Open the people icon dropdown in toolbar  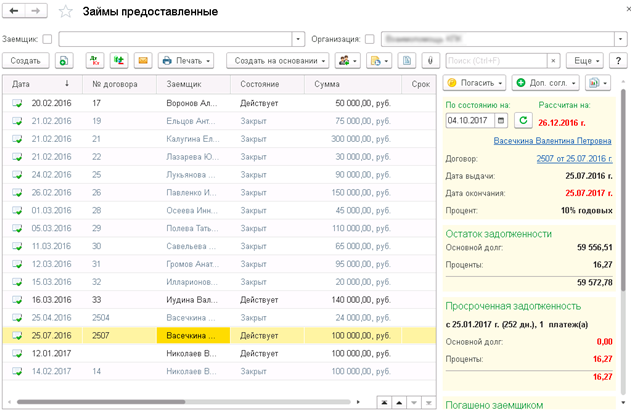click(348, 61)
